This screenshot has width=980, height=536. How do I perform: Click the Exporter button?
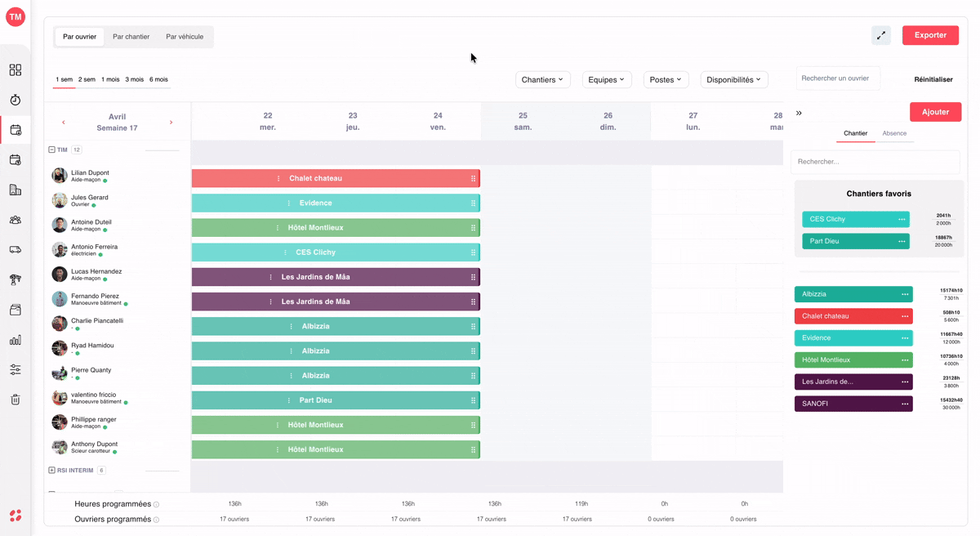coord(930,35)
